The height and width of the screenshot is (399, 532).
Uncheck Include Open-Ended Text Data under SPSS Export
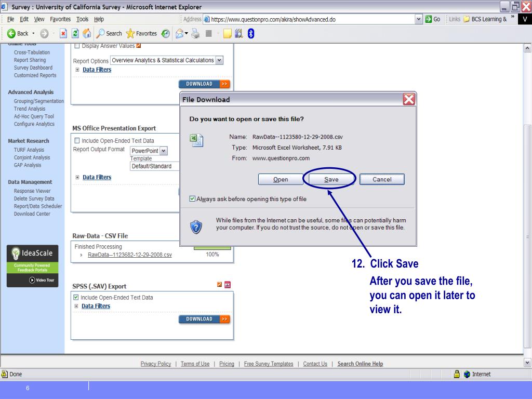point(76,297)
